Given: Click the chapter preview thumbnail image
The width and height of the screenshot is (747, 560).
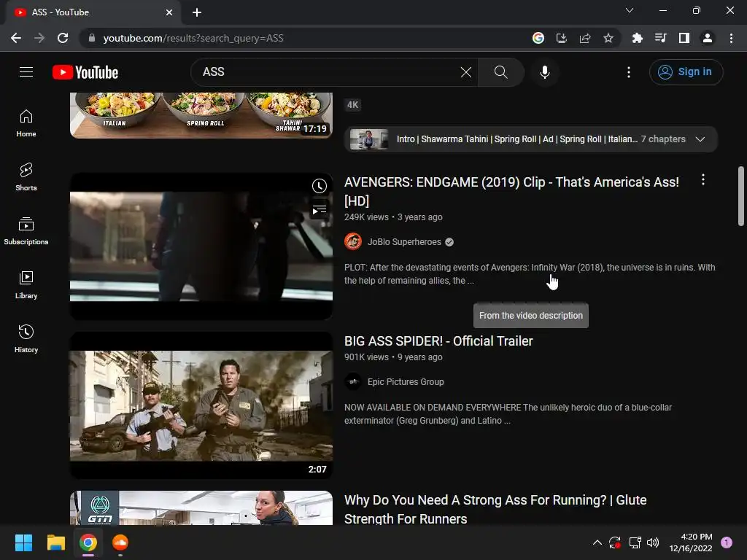Looking at the screenshot, I should point(368,139).
